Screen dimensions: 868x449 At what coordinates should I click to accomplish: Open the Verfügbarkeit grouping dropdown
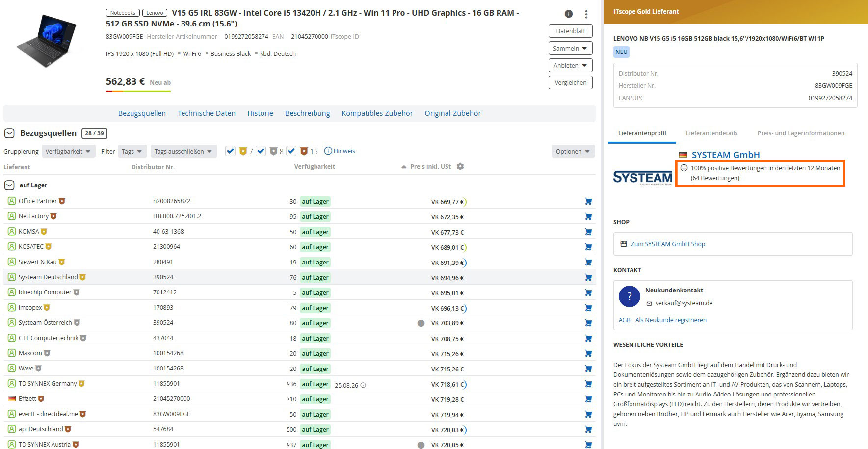[68, 151]
